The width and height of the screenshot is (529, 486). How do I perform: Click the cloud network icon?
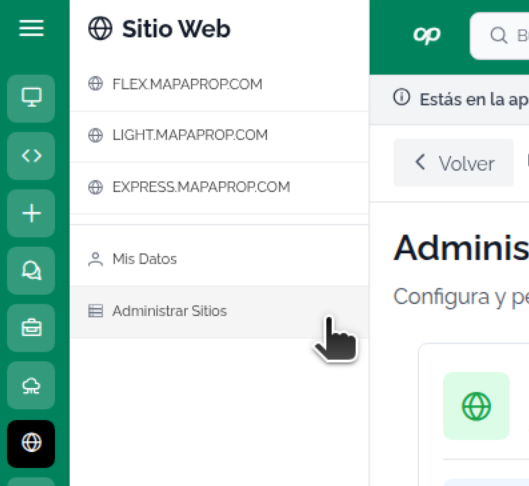coord(31,385)
